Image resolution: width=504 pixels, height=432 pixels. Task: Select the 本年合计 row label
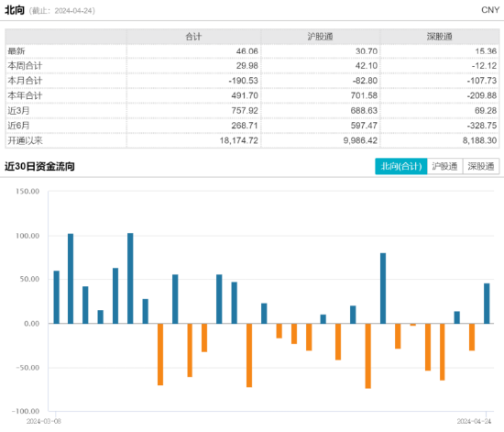pyautogui.click(x=25, y=95)
